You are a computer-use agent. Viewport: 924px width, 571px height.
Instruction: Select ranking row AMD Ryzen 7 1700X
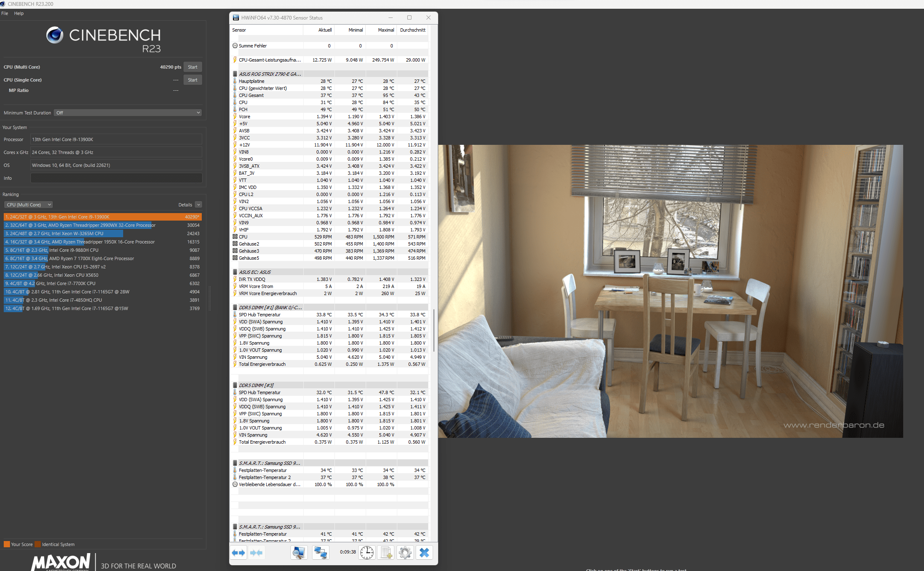(103, 258)
